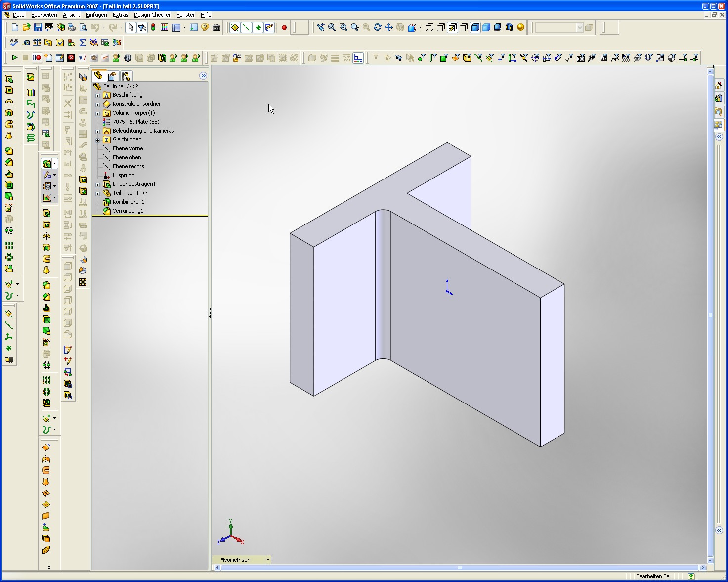Image resolution: width=728 pixels, height=582 pixels.
Task: Open the SolidWorks Resources home task pane
Action: (719, 86)
